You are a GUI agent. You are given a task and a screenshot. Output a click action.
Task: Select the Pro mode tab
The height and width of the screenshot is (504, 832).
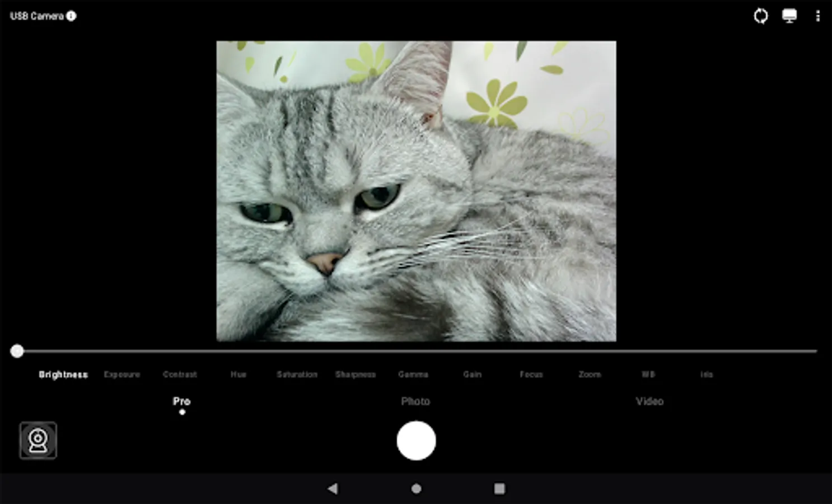pyautogui.click(x=181, y=401)
